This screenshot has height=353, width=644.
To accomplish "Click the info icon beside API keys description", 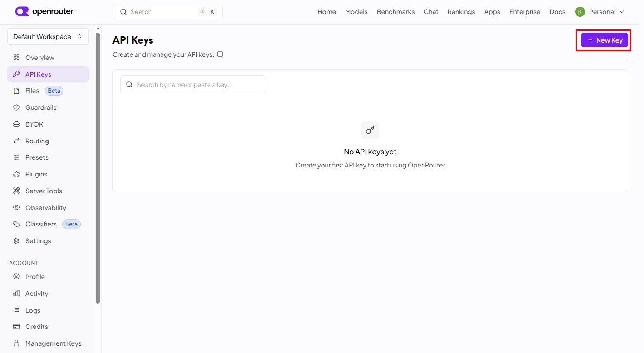I will (x=220, y=54).
